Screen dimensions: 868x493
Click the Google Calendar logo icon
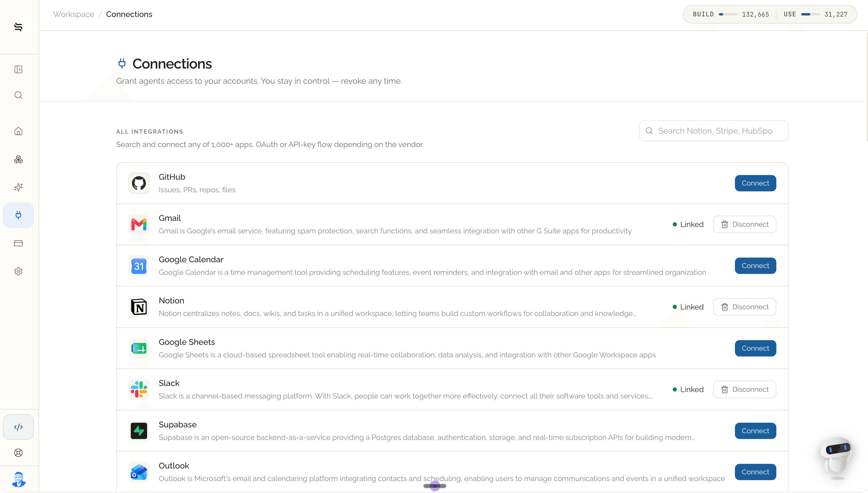click(x=139, y=266)
